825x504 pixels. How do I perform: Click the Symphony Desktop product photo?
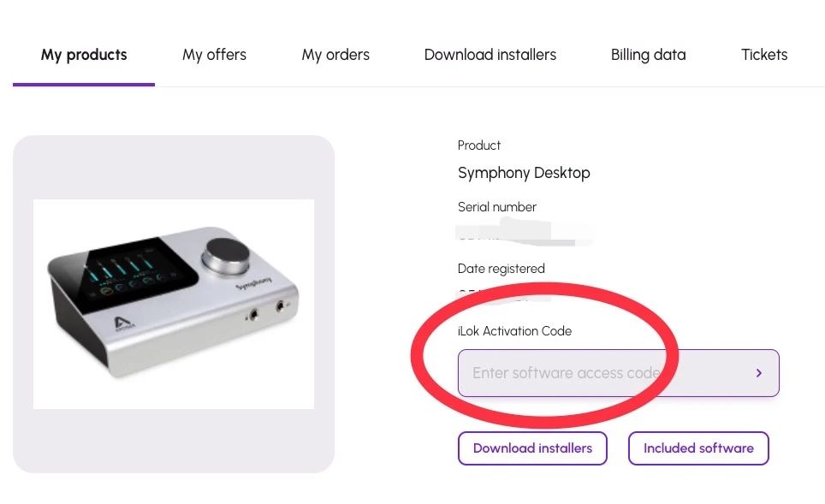click(174, 304)
